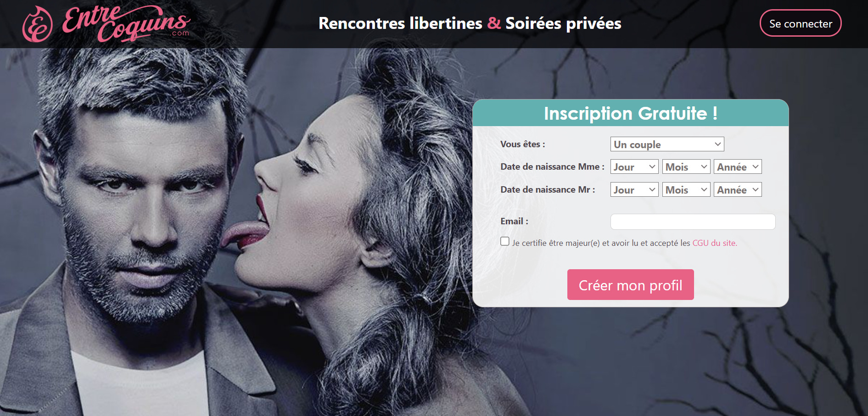Click the Email label
868x416 pixels.
point(514,221)
